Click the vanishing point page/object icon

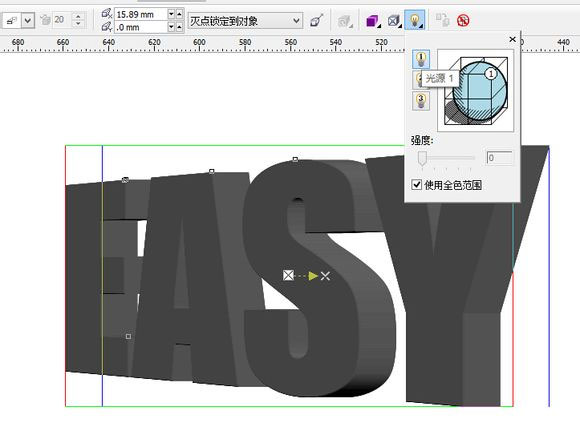tap(317, 21)
